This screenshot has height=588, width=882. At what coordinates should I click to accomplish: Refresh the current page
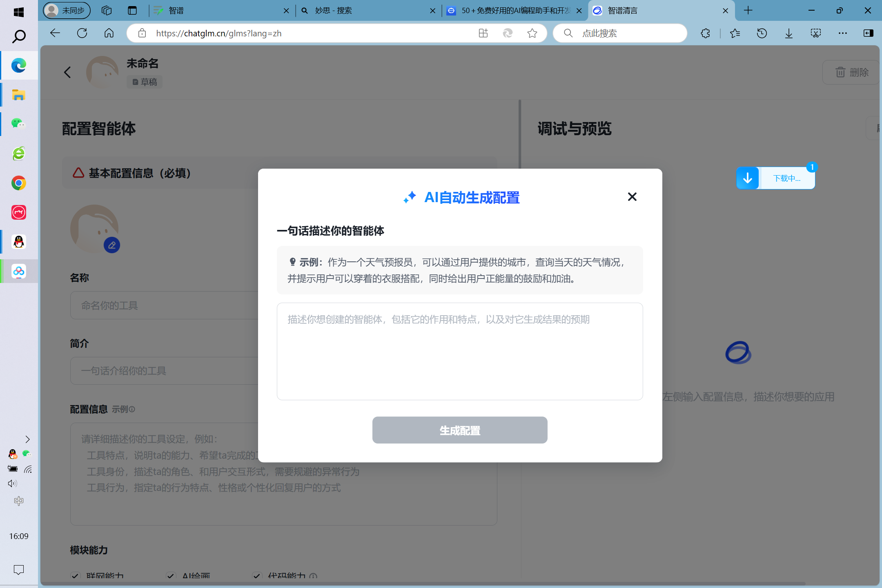(82, 33)
